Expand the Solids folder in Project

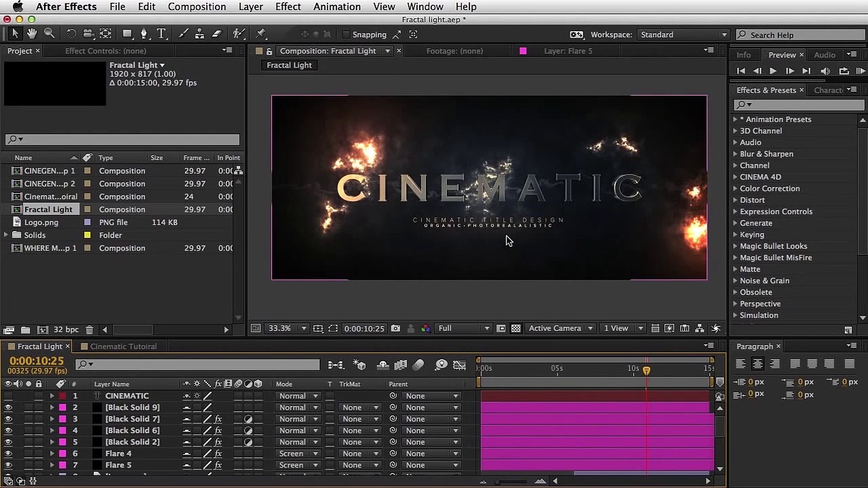click(7, 235)
